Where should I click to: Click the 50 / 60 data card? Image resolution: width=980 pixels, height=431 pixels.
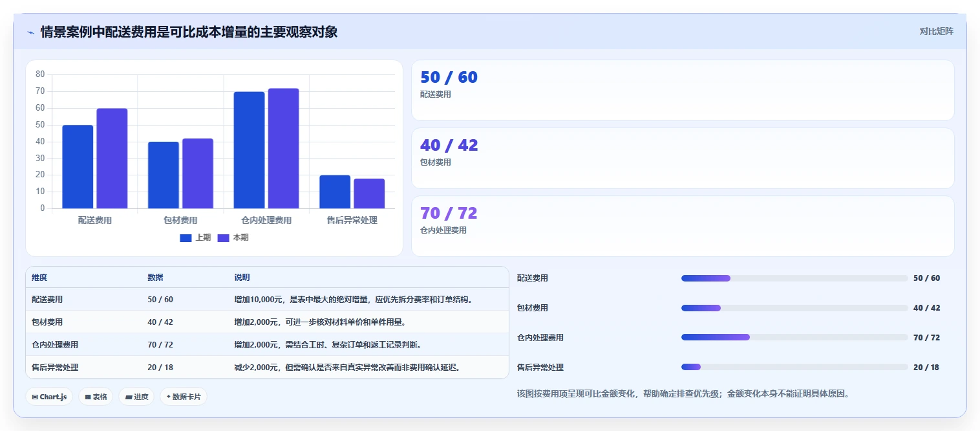(x=683, y=91)
